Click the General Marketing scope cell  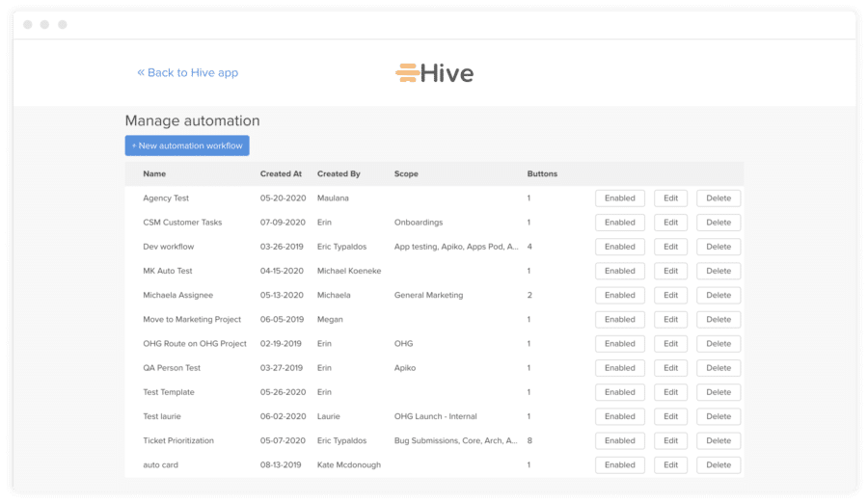click(x=428, y=295)
